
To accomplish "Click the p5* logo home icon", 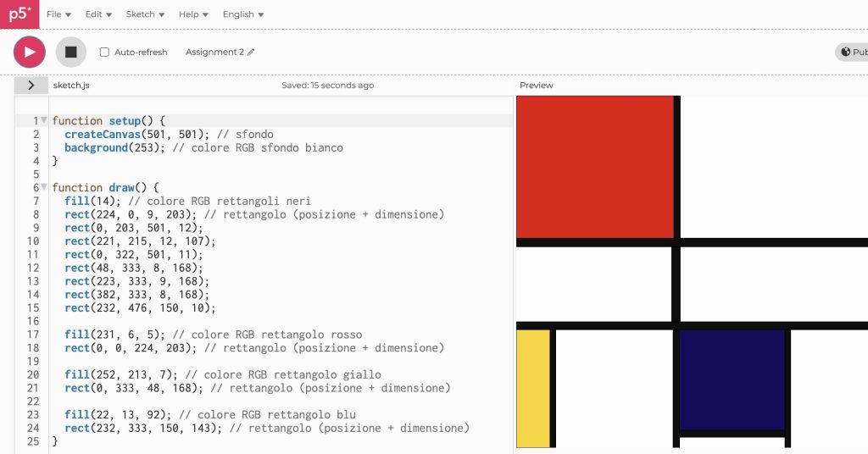I will (x=19, y=14).
